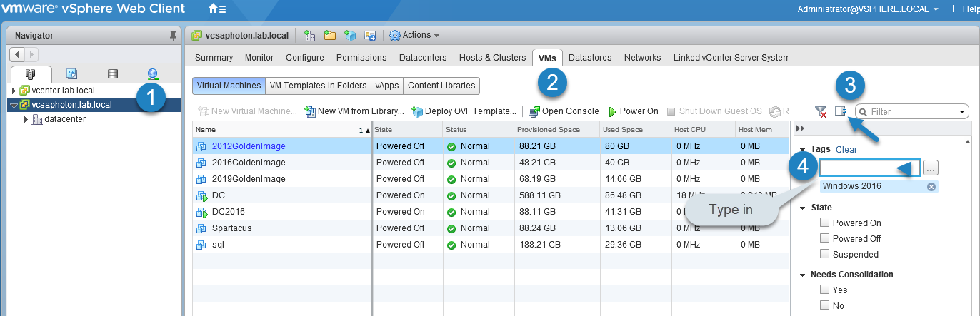
Task: Expand the vcenter.lab.local tree node
Action: click(x=14, y=91)
